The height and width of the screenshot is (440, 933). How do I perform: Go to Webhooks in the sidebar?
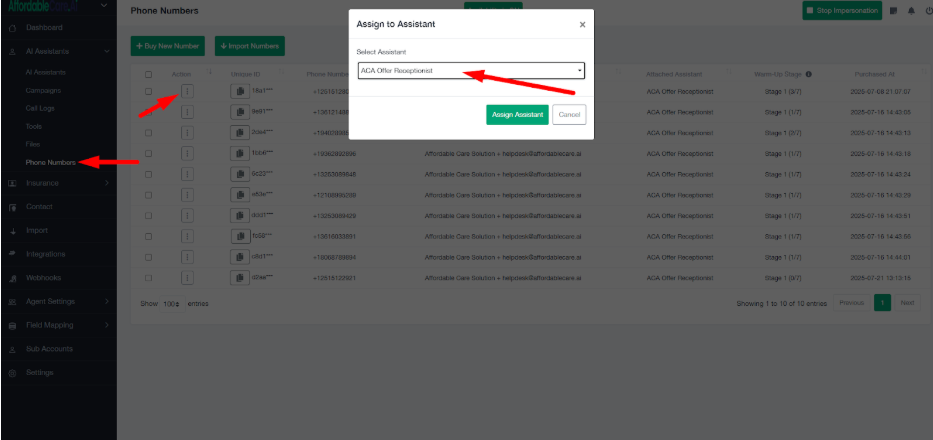pyautogui.click(x=44, y=277)
